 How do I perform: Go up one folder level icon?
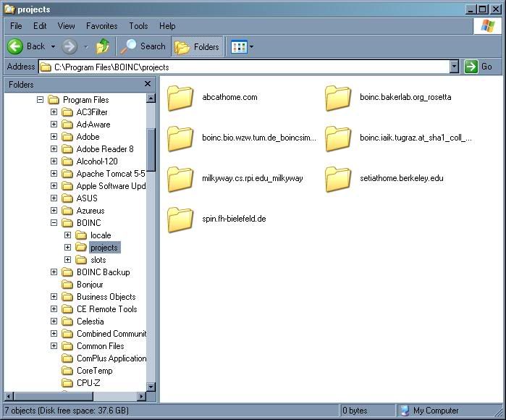pyautogui.click(x=103, y=46)
